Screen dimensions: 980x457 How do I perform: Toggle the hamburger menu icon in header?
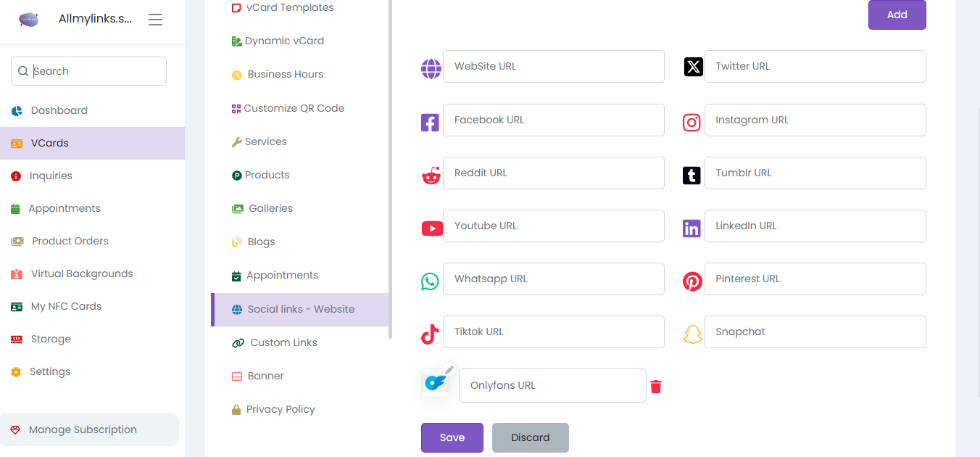click(155, 20)
